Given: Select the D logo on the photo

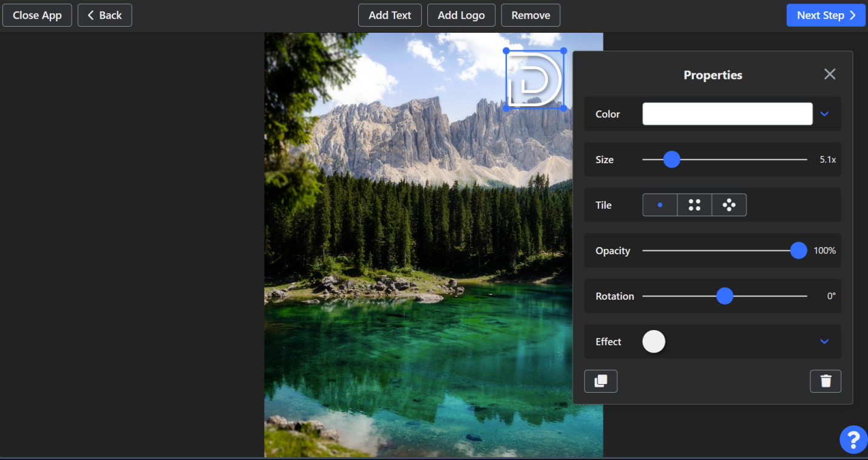Looking at the screenshot, I should [534, 79].
